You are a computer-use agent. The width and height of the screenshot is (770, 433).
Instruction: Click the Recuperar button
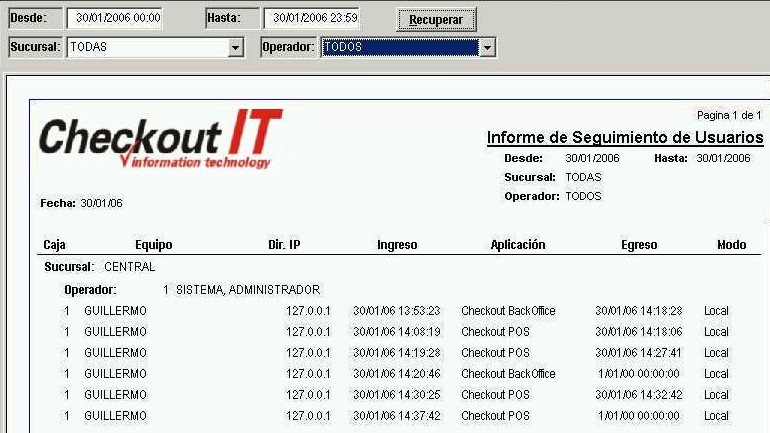point(436,19)
